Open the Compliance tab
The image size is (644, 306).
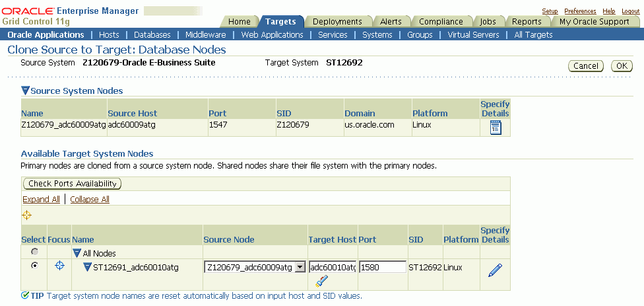click(x=441, y=22)
